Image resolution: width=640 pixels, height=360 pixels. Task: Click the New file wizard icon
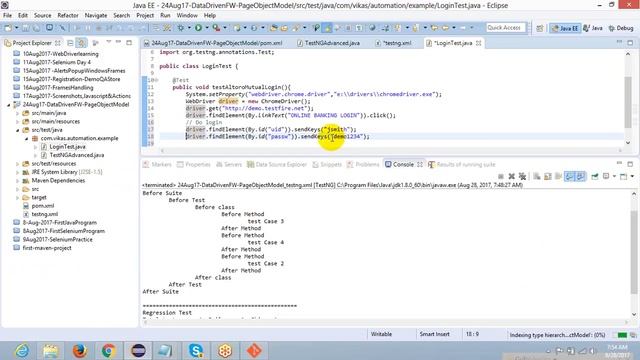tap(8, 28)
